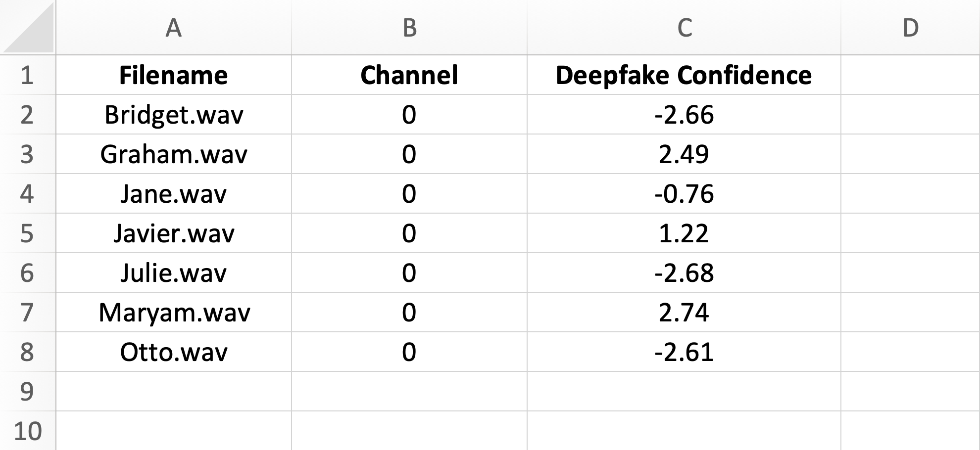Click the Filename header cell
Viewport: 980px width, 450px height.
click(174, 75)
